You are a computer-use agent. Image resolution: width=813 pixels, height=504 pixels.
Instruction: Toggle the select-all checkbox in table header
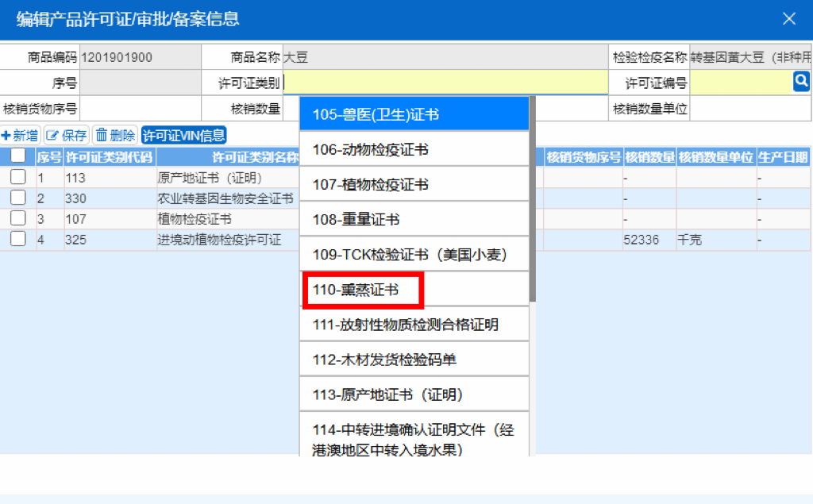tap(17, 156)
